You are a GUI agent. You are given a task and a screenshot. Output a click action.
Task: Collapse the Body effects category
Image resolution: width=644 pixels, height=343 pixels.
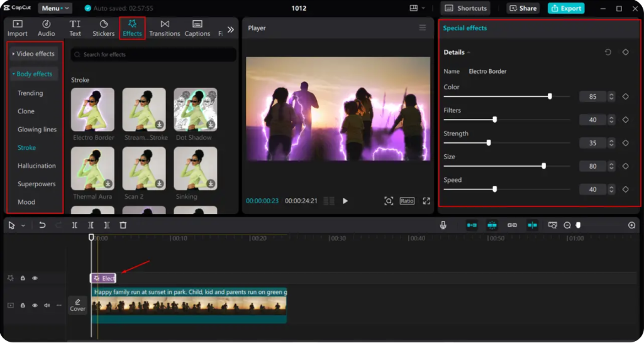(33, 74)
